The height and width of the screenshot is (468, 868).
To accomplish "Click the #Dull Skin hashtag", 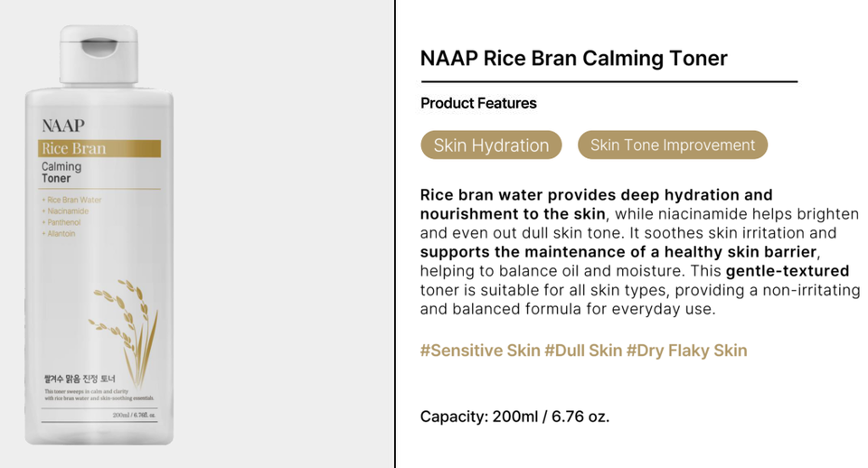I will coord(583,351).
